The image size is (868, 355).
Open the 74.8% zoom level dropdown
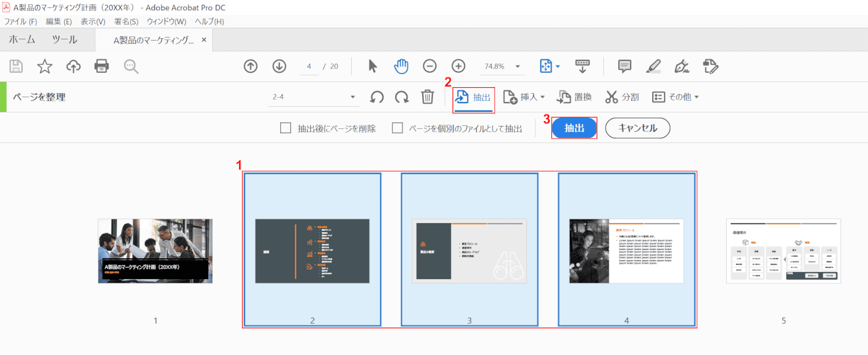[x=503, y=66]
